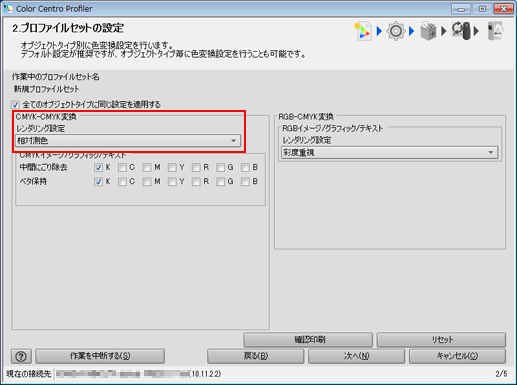Check C in the ベタ保持 row
The height and width of the screenshot is (385, 517).
coord(122,182)
